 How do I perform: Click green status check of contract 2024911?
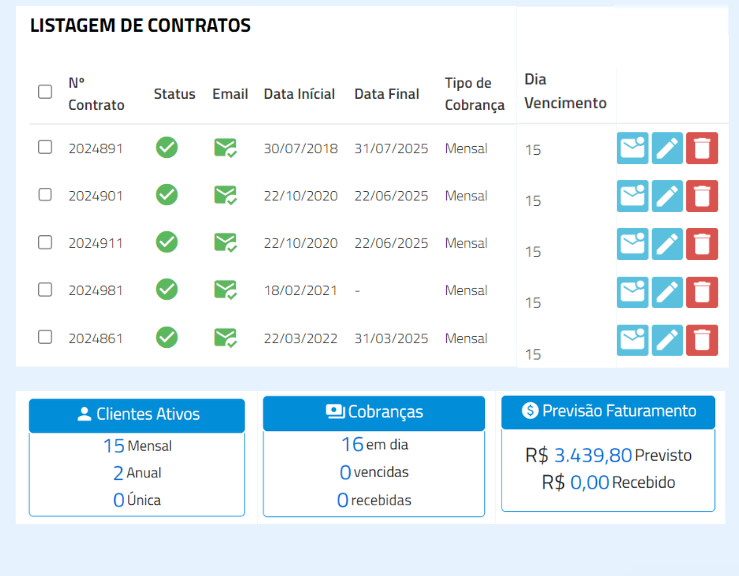coord(167,242)
